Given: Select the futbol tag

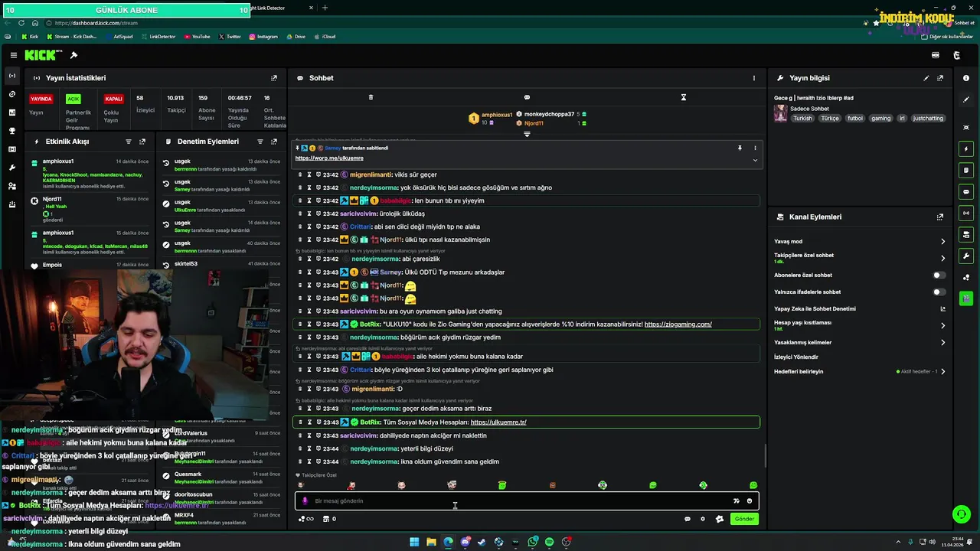Looking at the screenshot, I should pyautogui.click(x=855, y=119).
